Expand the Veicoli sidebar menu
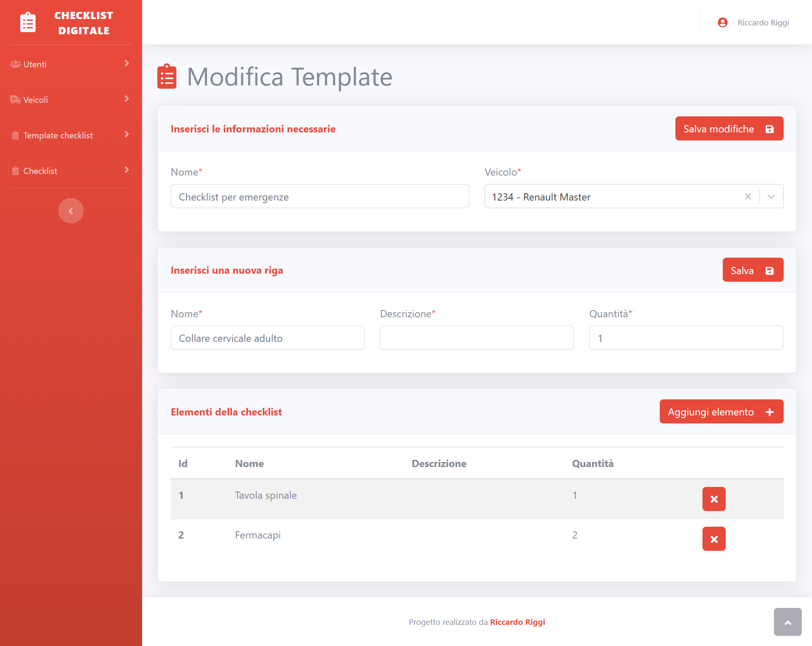 (70, 100)
